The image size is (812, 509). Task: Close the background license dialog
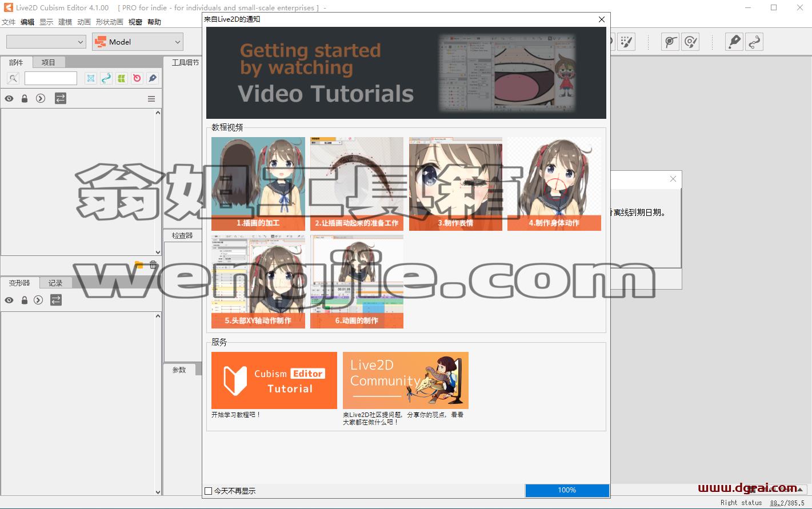(673, 179)
